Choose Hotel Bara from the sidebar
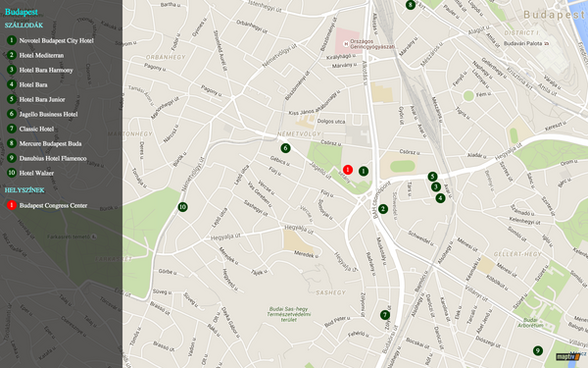The width and height of the screenshot is (588, 368). (33, 84)
